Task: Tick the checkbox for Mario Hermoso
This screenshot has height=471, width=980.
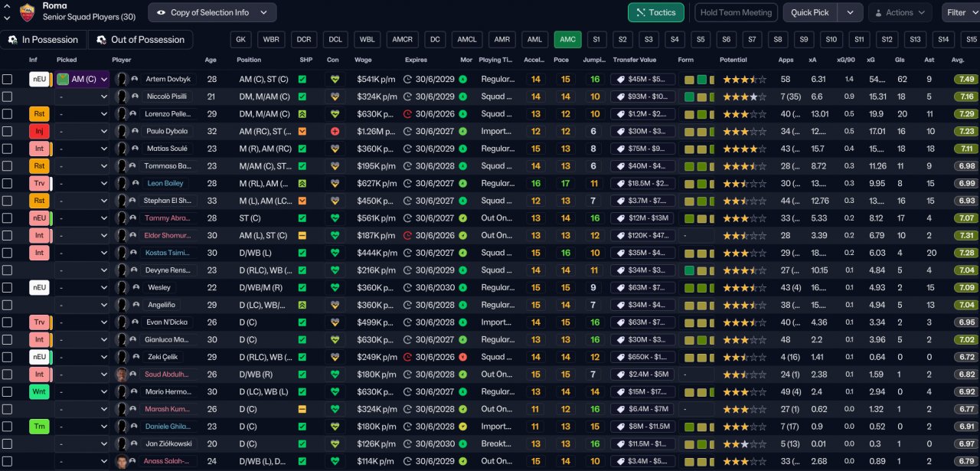Action: [x=7, y=391]
